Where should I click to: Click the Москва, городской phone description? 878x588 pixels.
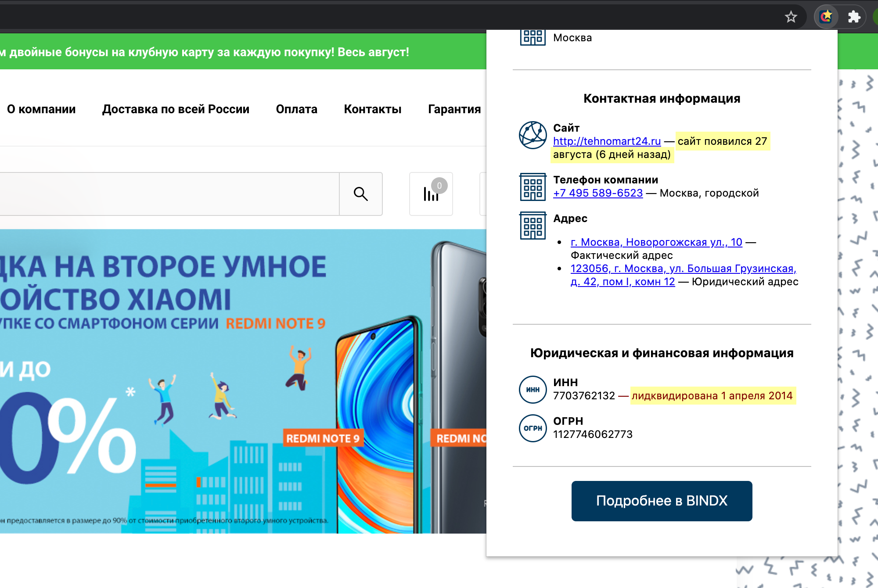click(x=709, y=193)
